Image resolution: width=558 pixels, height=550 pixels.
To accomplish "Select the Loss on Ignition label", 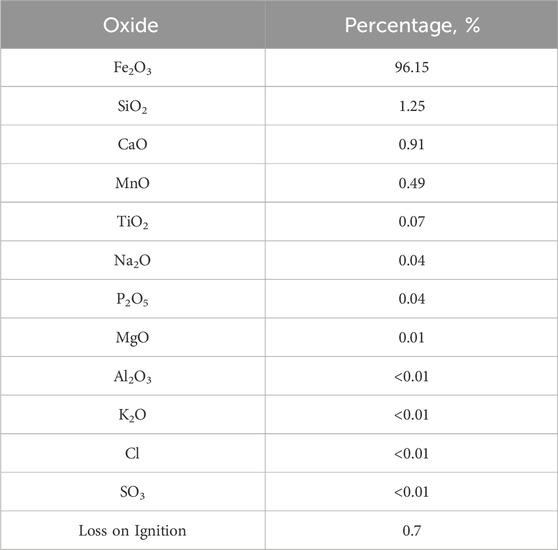I will coord(132,531).
